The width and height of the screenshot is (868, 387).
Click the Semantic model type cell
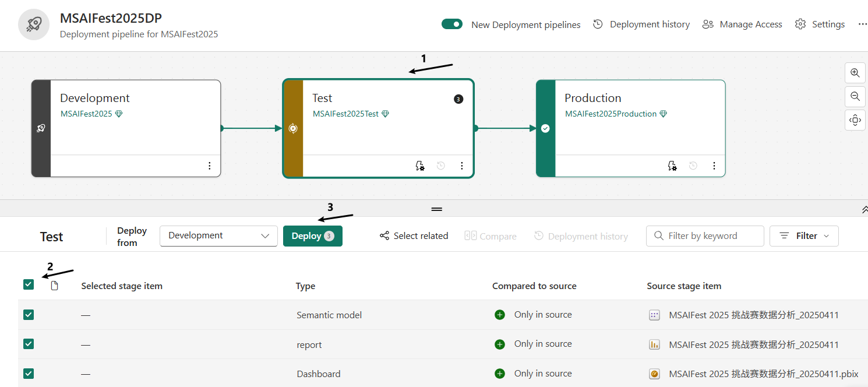[329, 315]
